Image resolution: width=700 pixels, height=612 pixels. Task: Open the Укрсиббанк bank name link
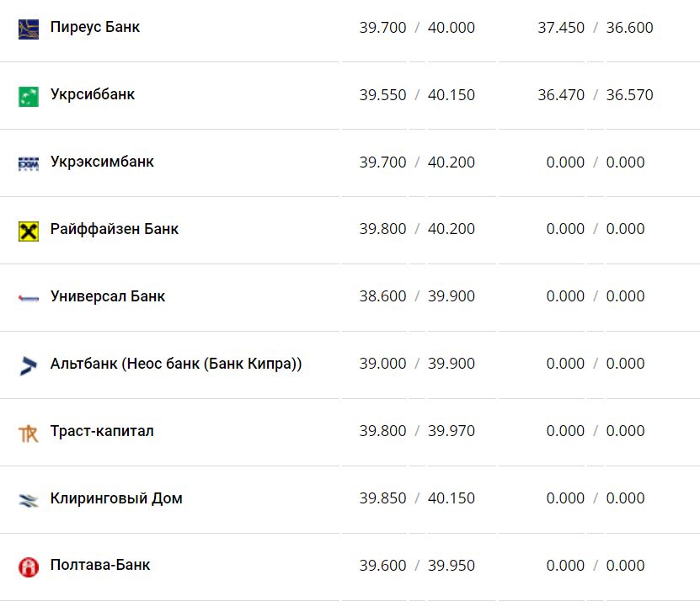[x=93, y=94]
